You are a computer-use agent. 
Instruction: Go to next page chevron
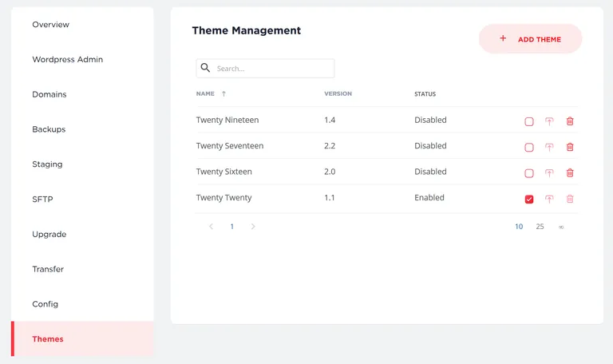coord(253,227)
